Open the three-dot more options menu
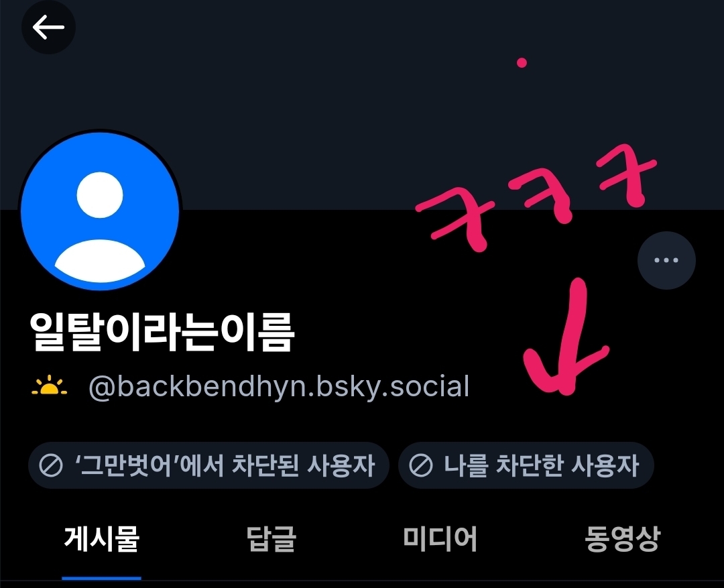This screenshot has height=588, width=724. click(666, 260)
